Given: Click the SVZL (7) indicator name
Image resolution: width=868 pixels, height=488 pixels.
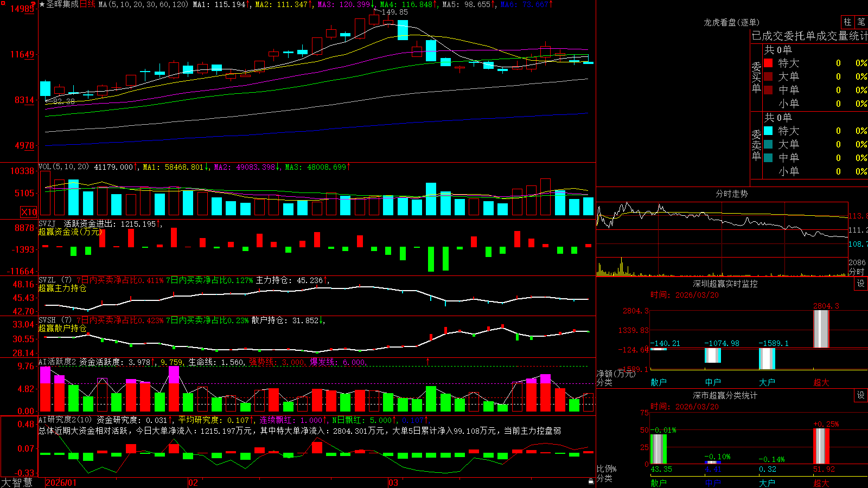Looking at the screenshot, I should (55, 280).
